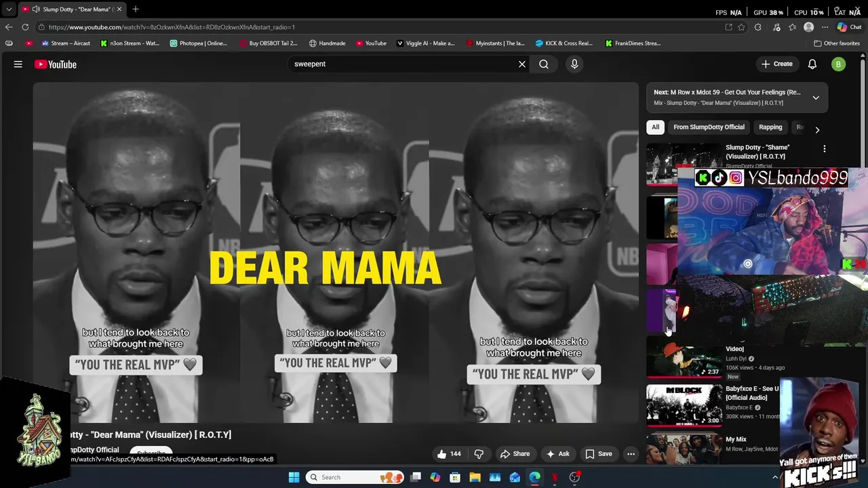Click the browser address bar URL

[x=172, y=27]
